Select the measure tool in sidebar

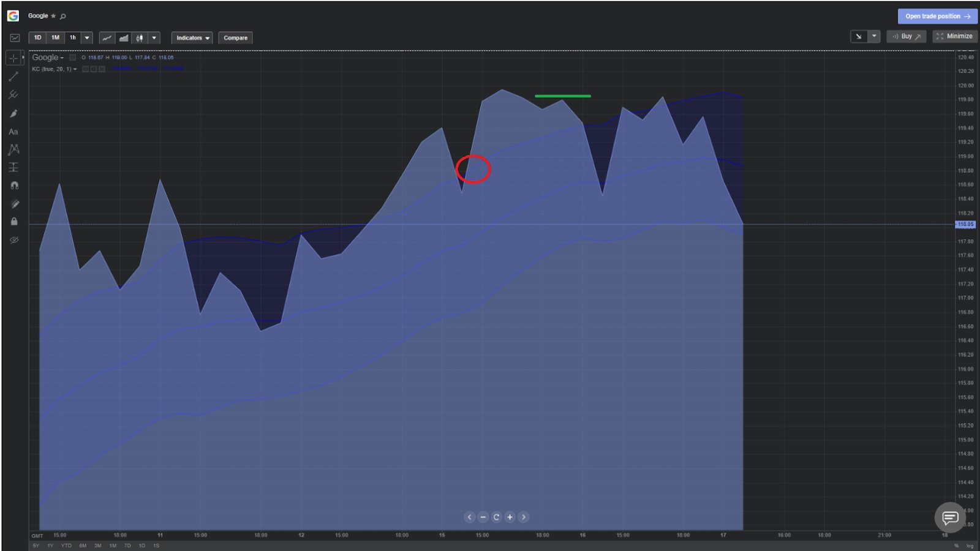point(13,167)
